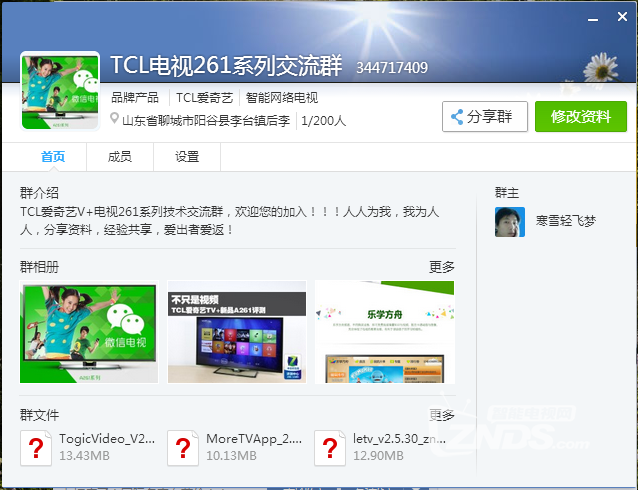
Task: Click the share icon in 分享群 button
Action: pos(457,117)
